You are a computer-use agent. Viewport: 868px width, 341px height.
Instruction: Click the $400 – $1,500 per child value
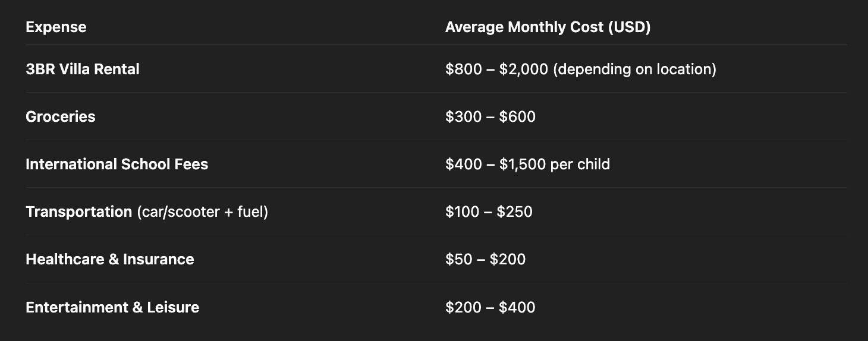pos(527,164)
